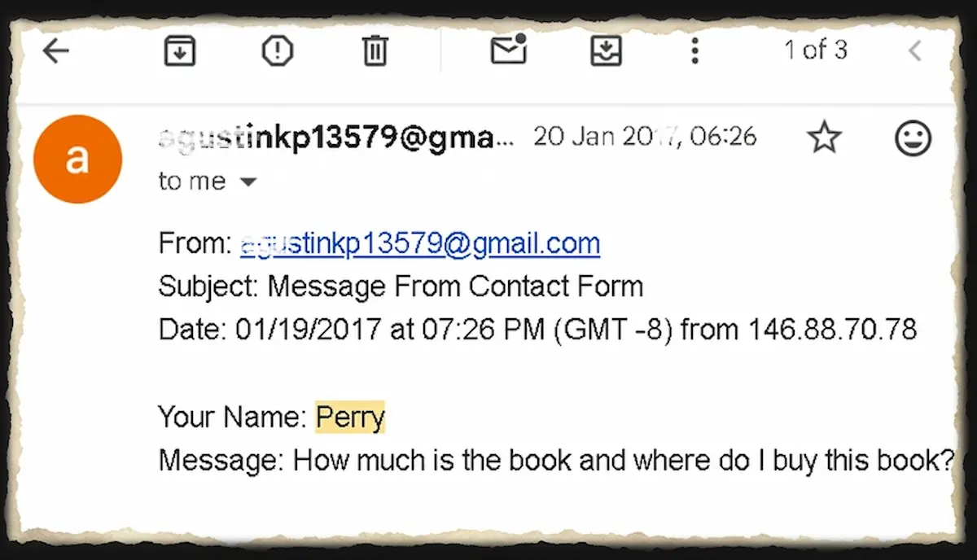Image resolution: width=977 pixels, height=560 pixels.
Task: Add an emoji reaction to the message
Action: (913, 138)
